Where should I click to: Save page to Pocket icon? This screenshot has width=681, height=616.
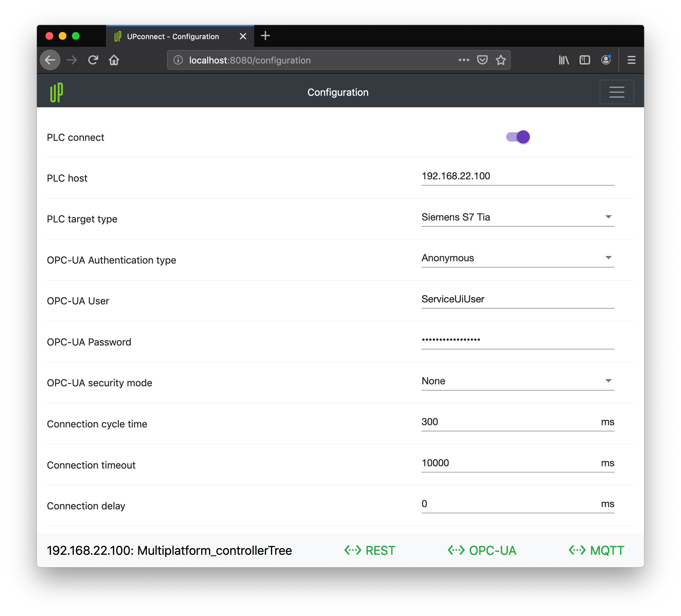tap(482, 60)
